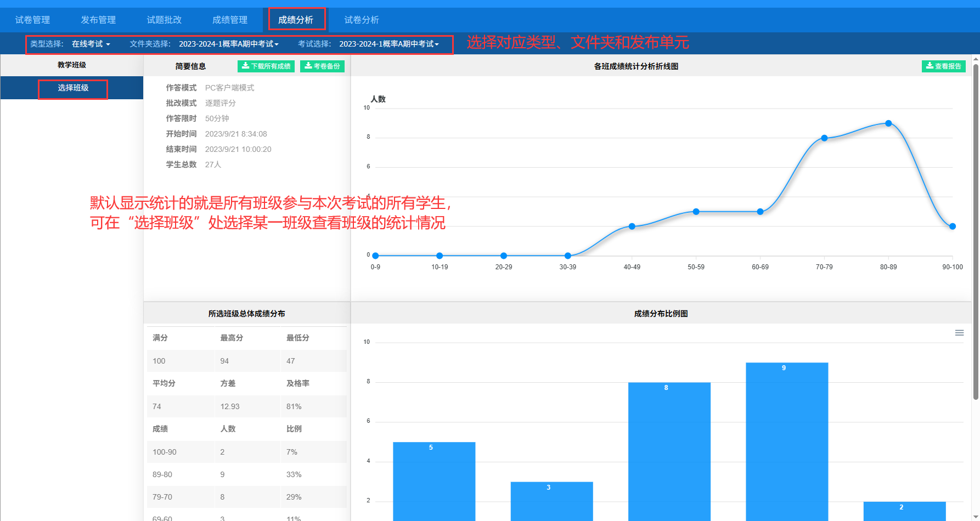The width and height of the screenshot is (980, 521).
Task: Click the 所选班级总体成绩分布 header
Action: pos(246,314)
